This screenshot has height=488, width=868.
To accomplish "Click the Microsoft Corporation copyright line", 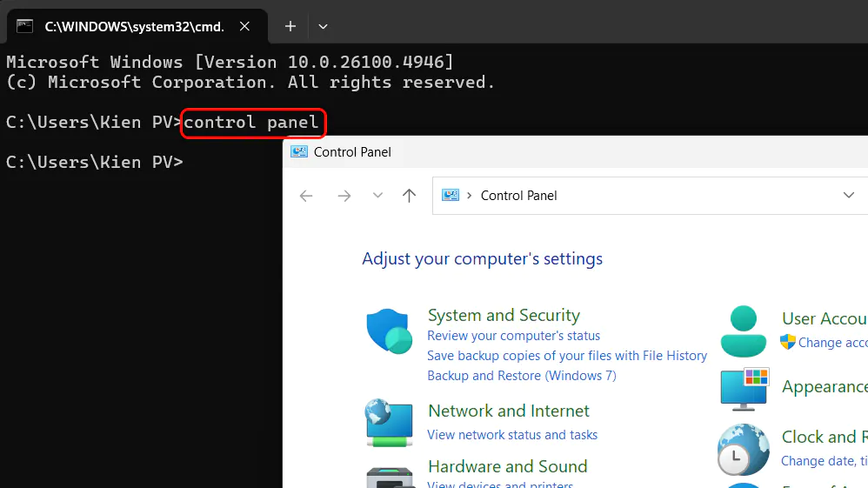I will [x=250, y=83].
